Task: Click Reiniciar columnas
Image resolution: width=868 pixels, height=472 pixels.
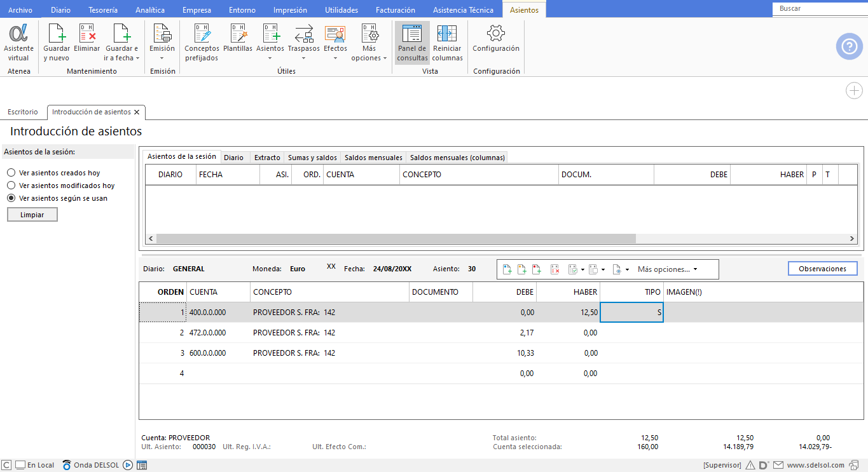Action: tap(447, 43)
